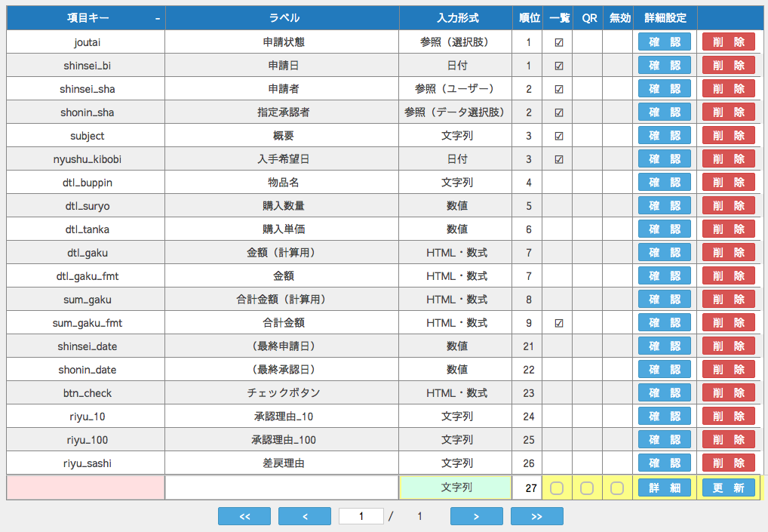Toggle 一覧 checkbox for shinsei_sha row

[x=559, y=90]
